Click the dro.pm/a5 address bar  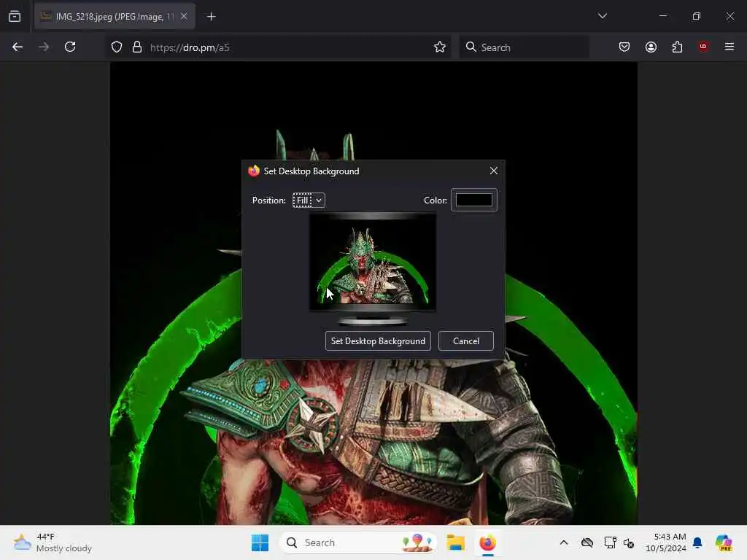279,47
